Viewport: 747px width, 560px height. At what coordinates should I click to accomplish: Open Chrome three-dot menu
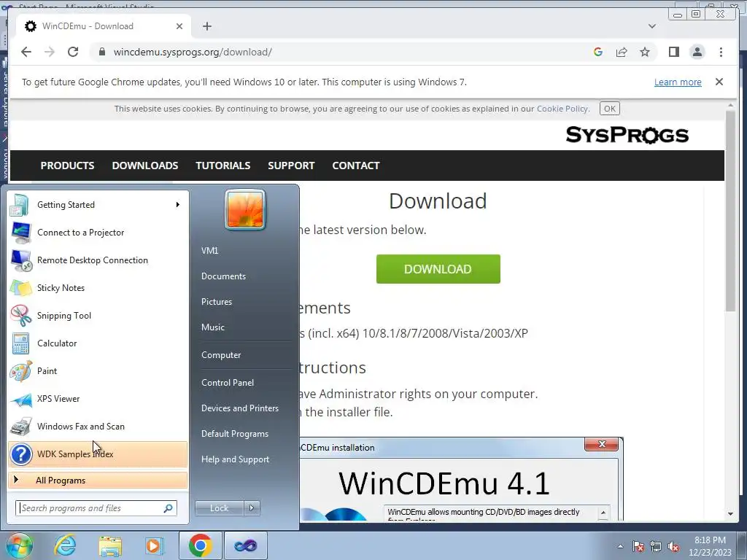pyautogui.click(x=721, y=52)
